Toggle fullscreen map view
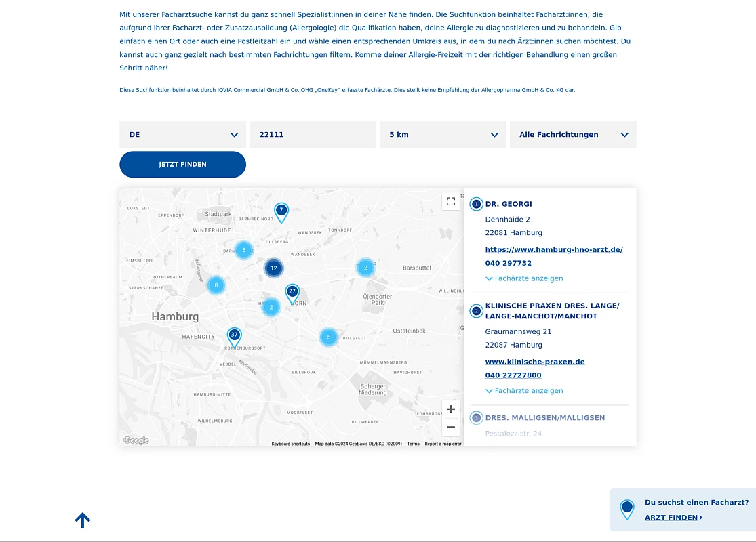Screen dimensions: 756x542 click(x=451, y=201)
